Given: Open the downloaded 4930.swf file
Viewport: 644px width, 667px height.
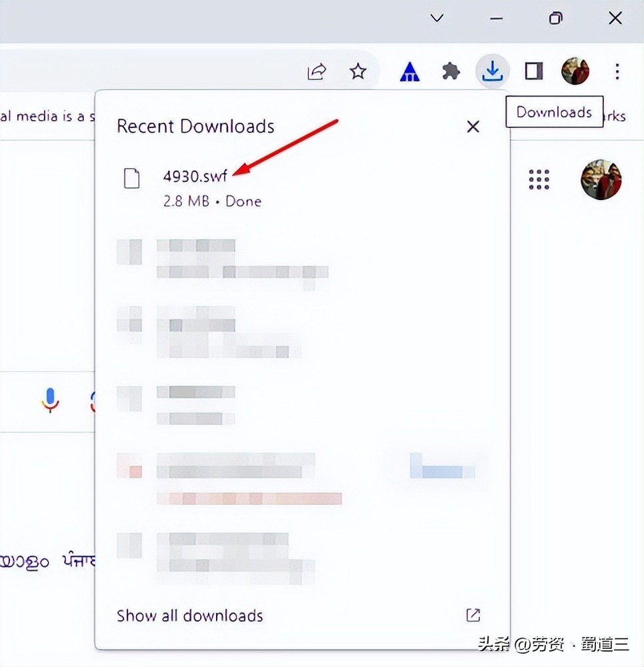Looking at the screenshot, I should 195,177.
